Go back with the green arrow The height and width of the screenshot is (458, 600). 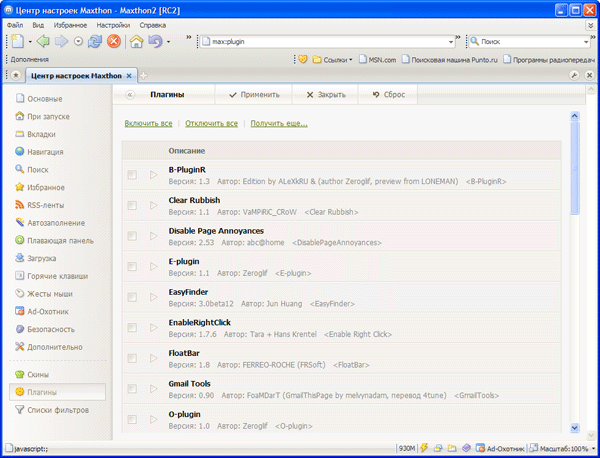pos(43,41)
